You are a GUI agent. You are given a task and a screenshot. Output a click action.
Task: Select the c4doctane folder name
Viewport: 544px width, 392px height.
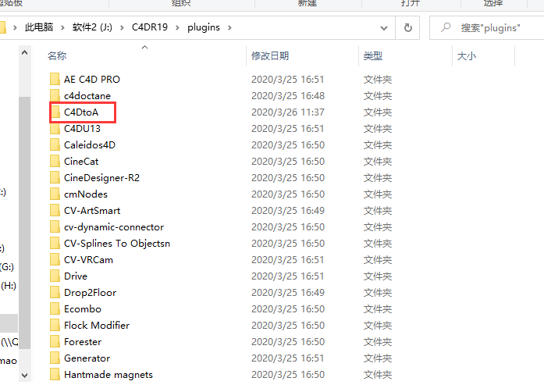click(x=87, y=95)
